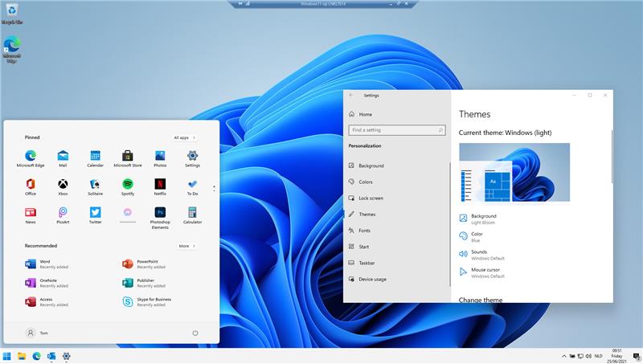Open Photoshop Elements
Screen dimensions: 643x364
click(x=160, y=217)
